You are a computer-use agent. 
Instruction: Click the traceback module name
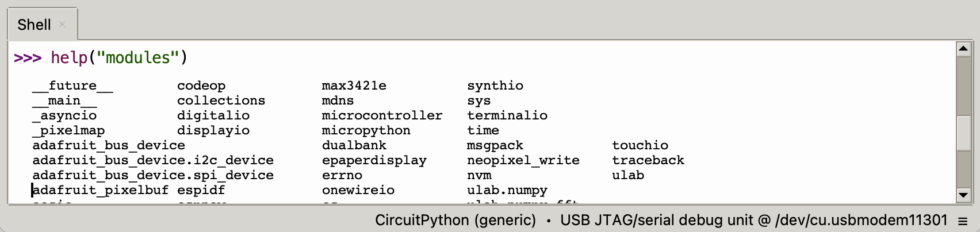648,160
